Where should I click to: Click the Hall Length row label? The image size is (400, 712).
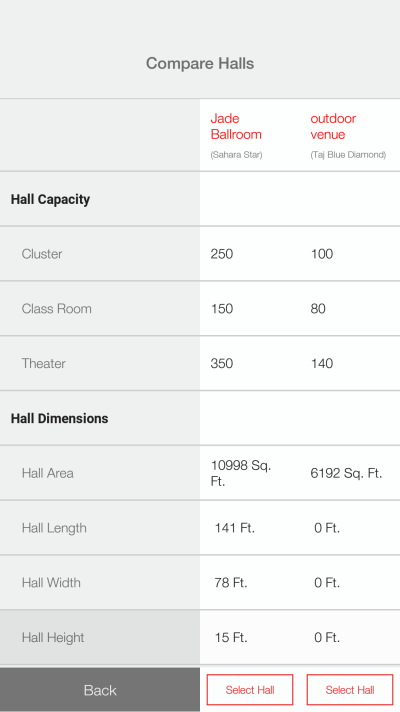pyautogui.click(x=54, y=528)
